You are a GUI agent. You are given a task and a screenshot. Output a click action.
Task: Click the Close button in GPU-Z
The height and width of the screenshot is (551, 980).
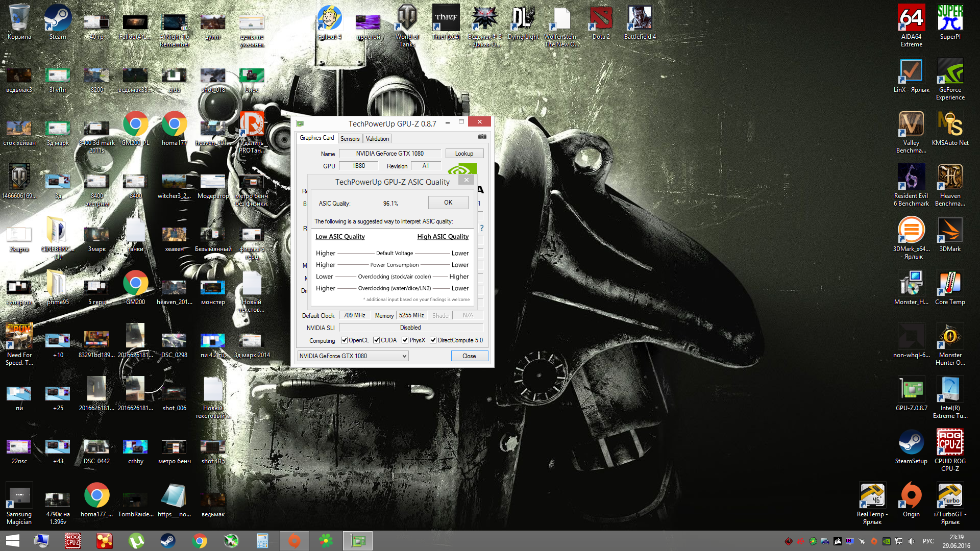[469, 356]
